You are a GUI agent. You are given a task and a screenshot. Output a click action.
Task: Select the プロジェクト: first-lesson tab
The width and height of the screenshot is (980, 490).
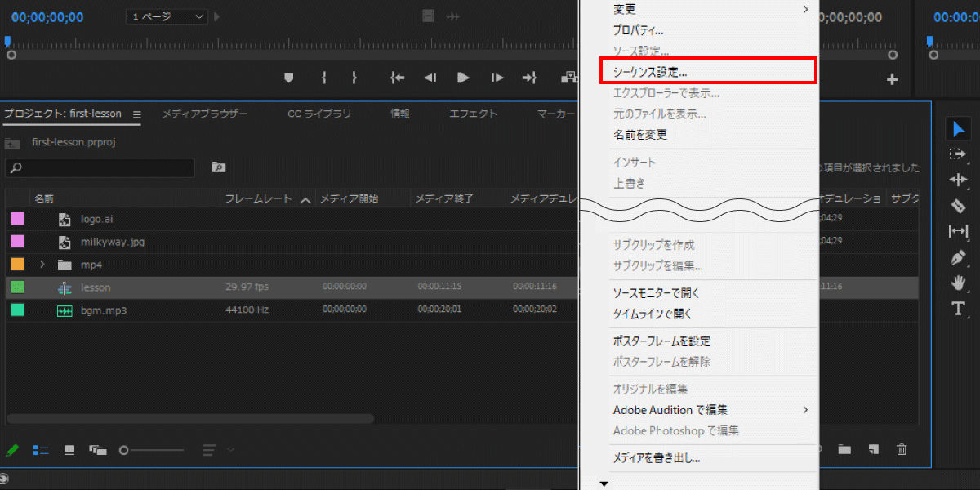[62, 114]
